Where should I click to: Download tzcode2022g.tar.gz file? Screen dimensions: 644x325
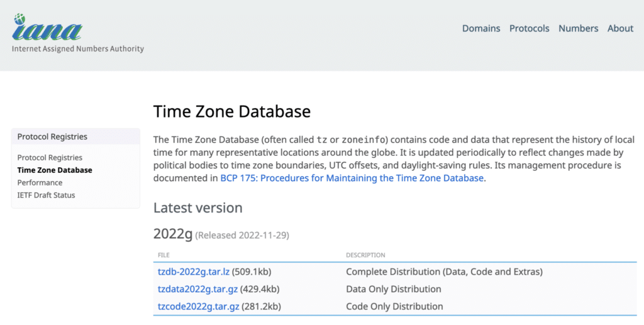click(198, 306)
